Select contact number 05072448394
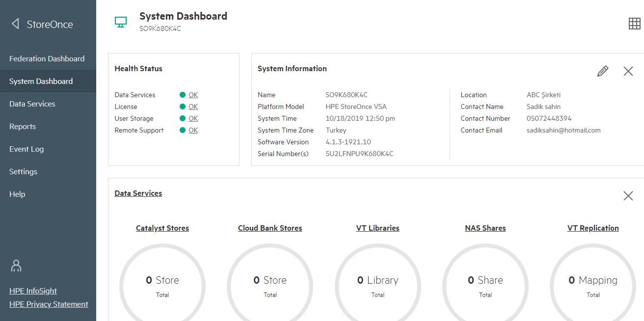 [x=549, y=118]
